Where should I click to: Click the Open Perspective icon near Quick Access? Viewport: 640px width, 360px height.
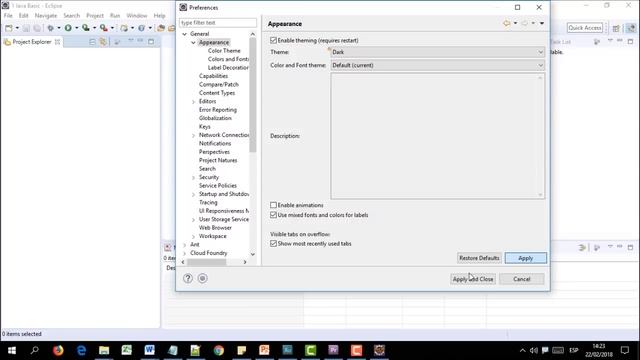[x=616, y=28]
